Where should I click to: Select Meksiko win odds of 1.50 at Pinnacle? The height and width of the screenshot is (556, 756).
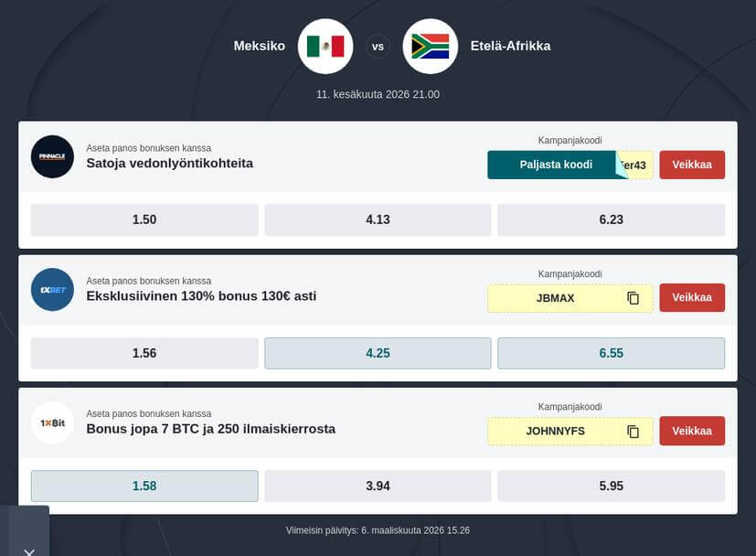click(144, 219)
